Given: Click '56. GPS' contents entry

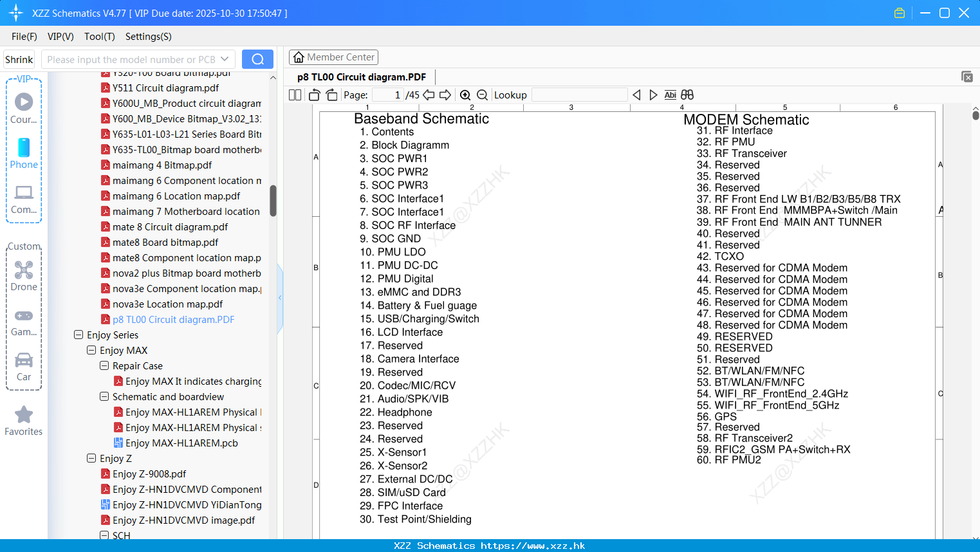Looking at the screenshot, I should tap(717, 416).
